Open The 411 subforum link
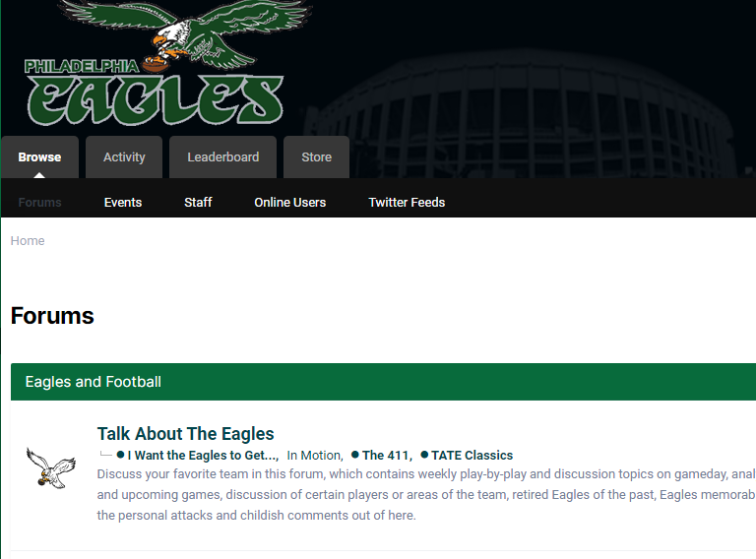This screenshot has width=756, height=559. coord(387,455)
